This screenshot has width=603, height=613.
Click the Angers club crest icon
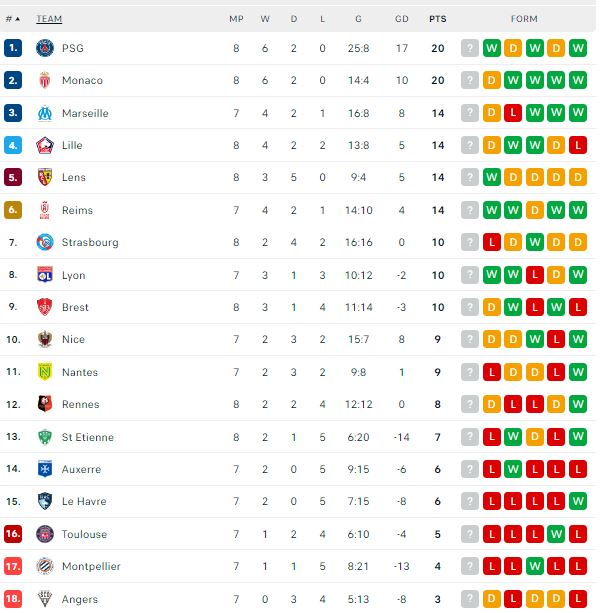(x=44, y=599)
